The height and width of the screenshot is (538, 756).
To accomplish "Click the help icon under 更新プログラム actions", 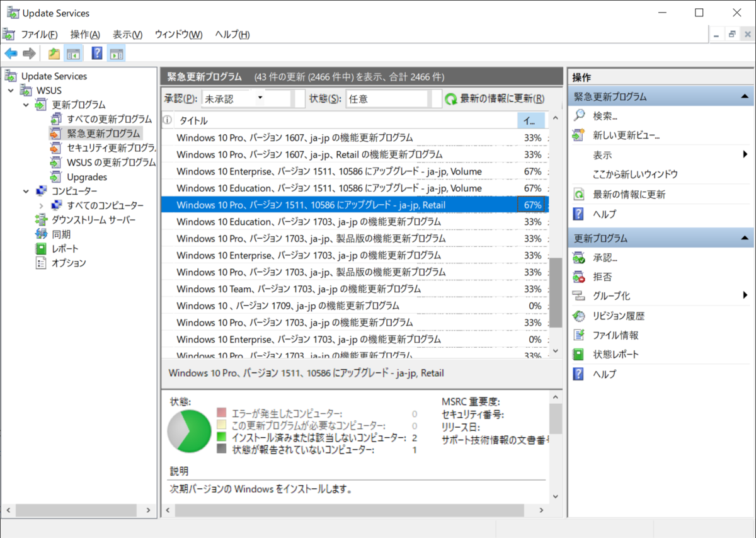I will click(x=578, y=374).
